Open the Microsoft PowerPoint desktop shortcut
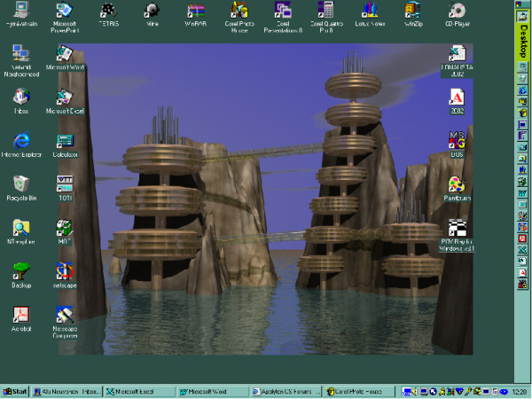 [x=65, y=17]
